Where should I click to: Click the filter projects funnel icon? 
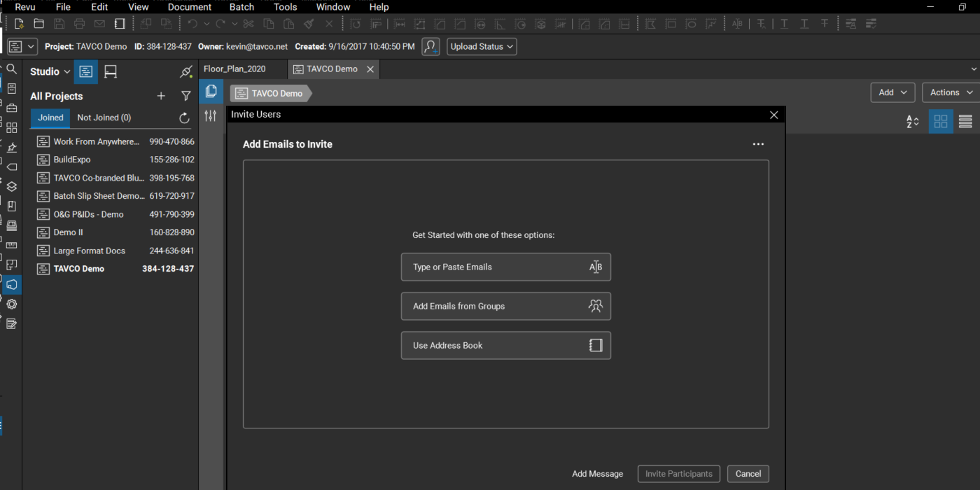(x=185, y=96)
